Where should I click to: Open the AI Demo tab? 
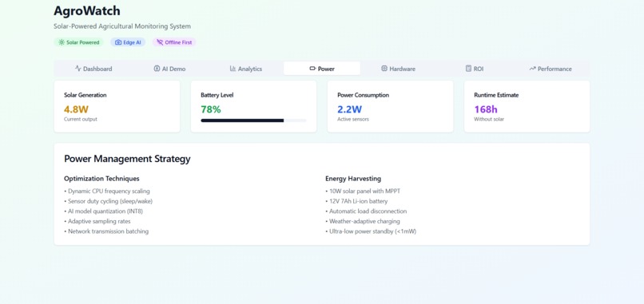[x=169, y=69]
